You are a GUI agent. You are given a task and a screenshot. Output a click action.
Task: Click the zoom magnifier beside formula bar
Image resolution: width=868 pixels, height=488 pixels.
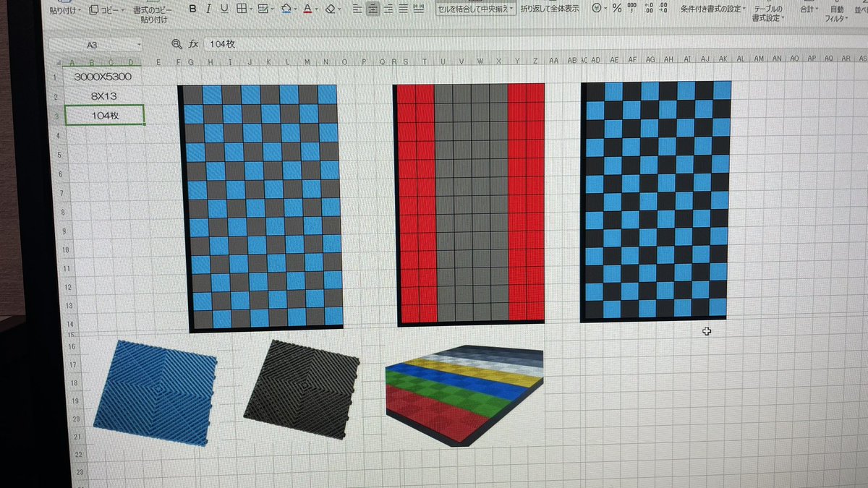click(176, 44)
